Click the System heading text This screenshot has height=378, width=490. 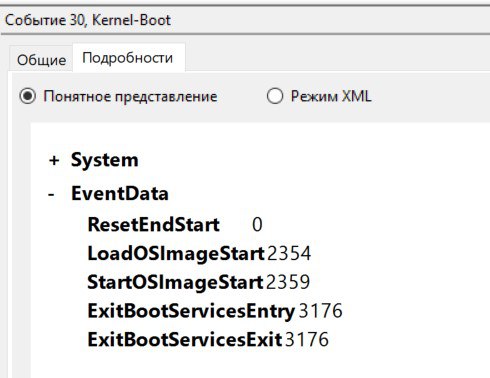105,160
